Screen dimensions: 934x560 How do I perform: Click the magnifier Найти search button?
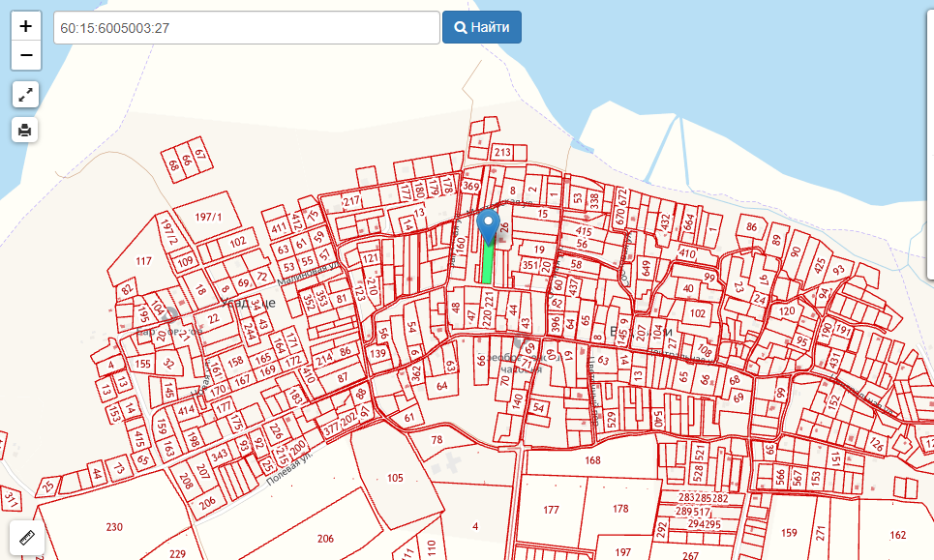tap(482, 27)
